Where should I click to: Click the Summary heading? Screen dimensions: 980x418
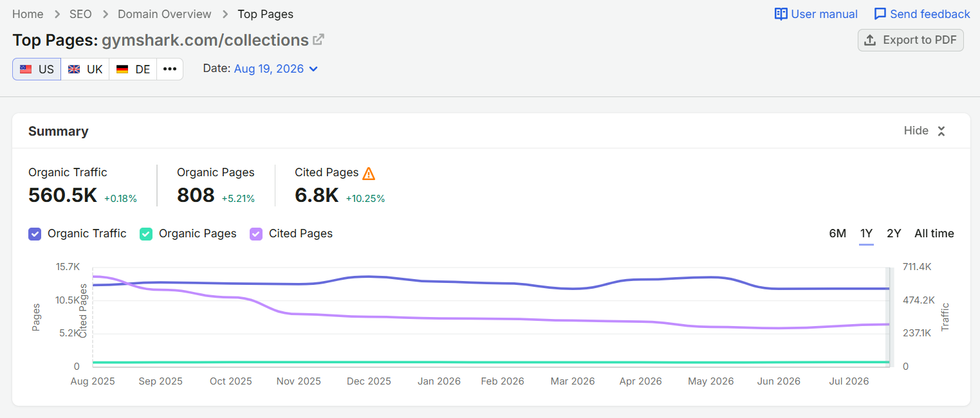tap(59, 131)
